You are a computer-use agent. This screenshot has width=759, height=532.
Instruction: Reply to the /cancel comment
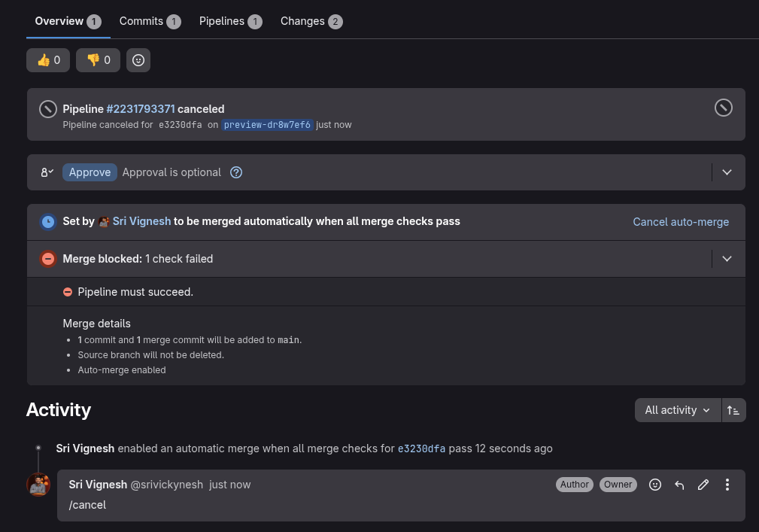point(679,485)
